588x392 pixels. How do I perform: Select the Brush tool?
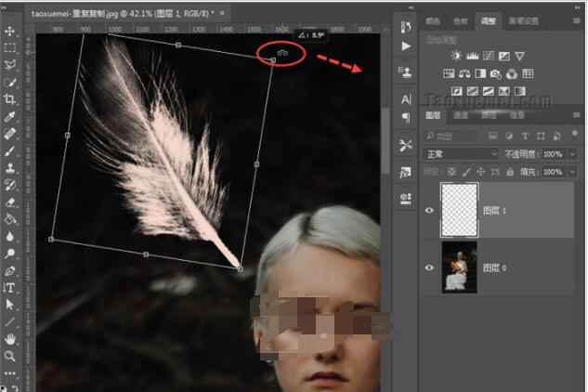point(9,150)
